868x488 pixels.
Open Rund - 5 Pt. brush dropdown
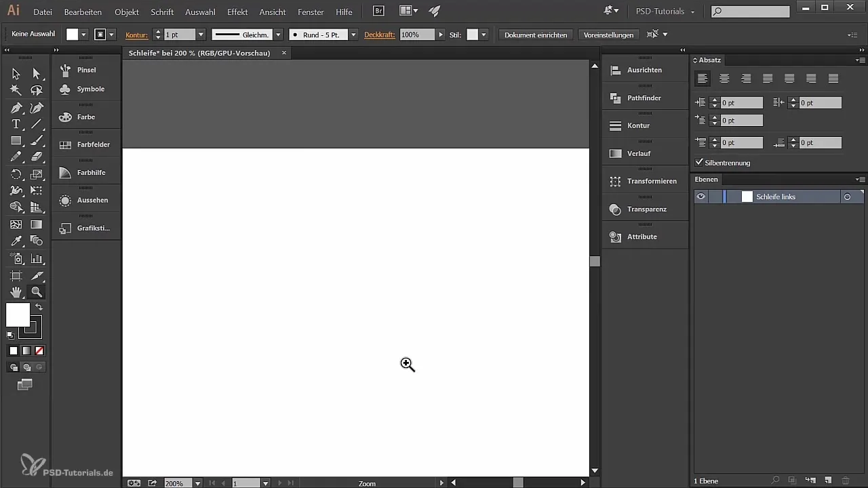[353, 35]
